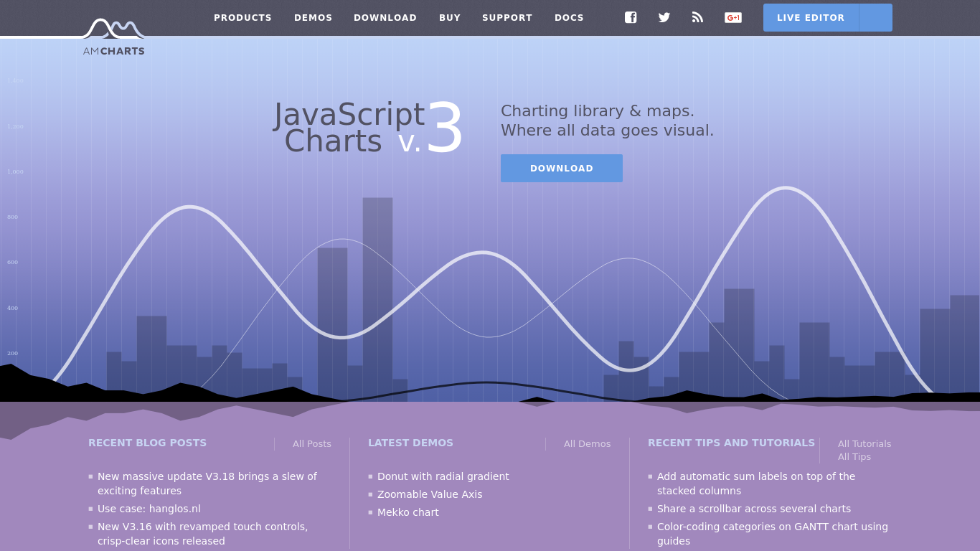Click Recent Tips and Tutorials heading

click(x=731, y=443)
